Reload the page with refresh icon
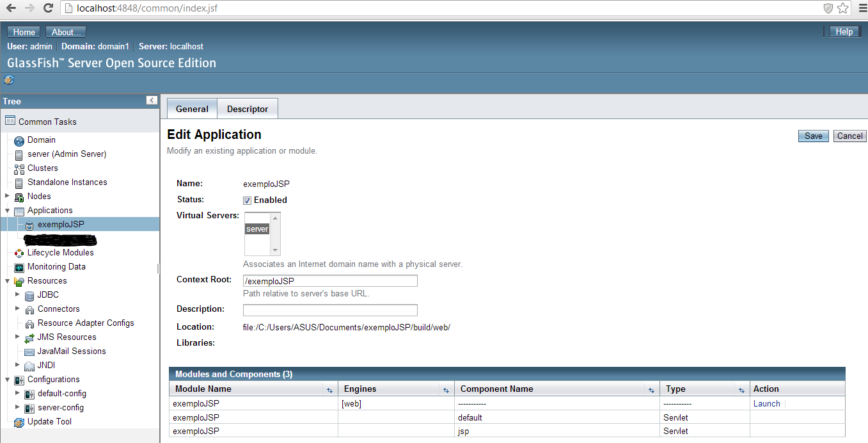This screenshot has width=868, height=443. tap(48, 8)
